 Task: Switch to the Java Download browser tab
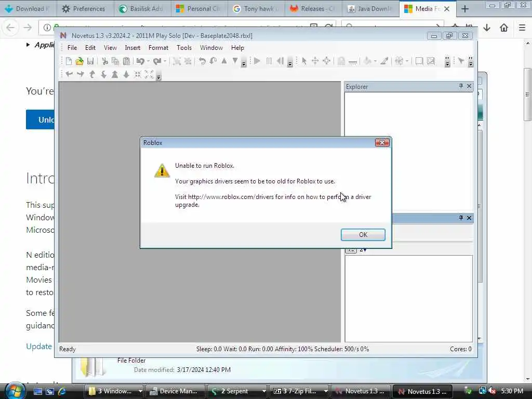click(x=370, y=8)
